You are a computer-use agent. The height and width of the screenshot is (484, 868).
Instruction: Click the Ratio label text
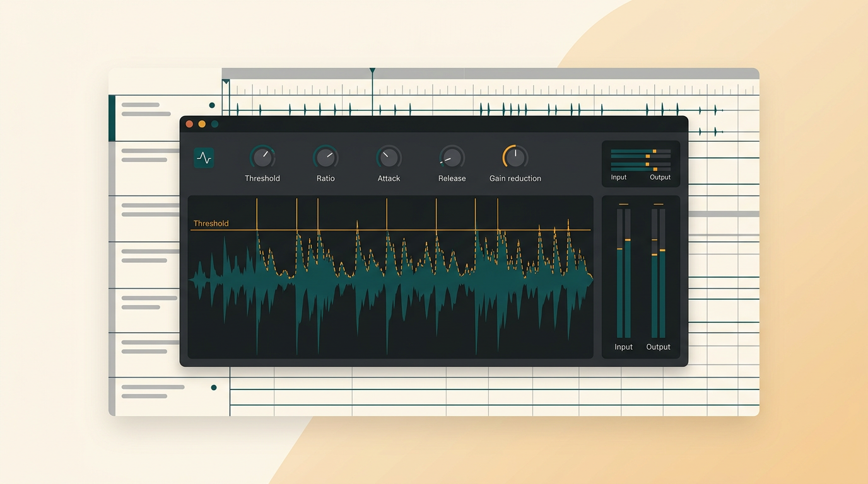[325, 178]
